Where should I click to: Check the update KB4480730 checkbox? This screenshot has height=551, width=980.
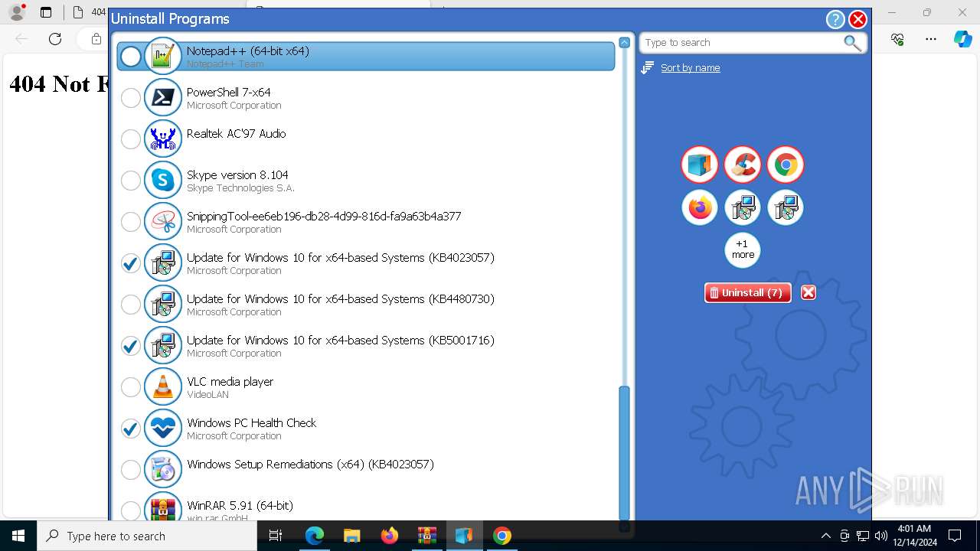pyautogui.click(x=131, y=305)
